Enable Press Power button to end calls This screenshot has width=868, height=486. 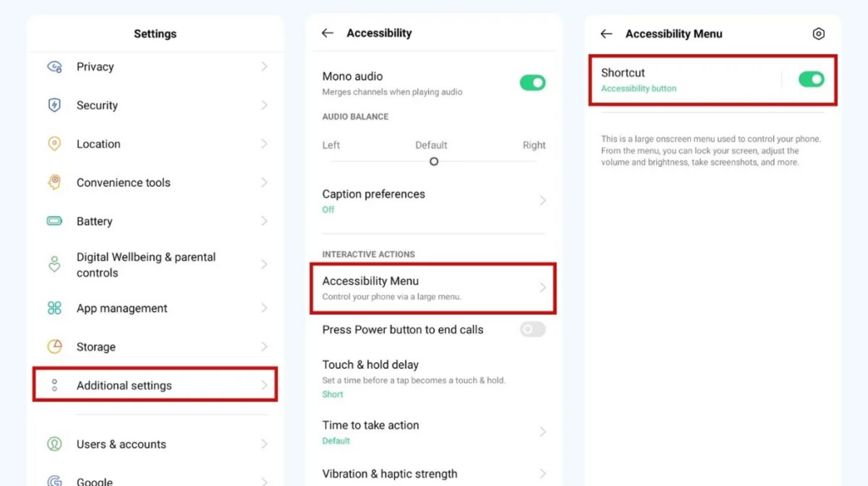(532, 330)
